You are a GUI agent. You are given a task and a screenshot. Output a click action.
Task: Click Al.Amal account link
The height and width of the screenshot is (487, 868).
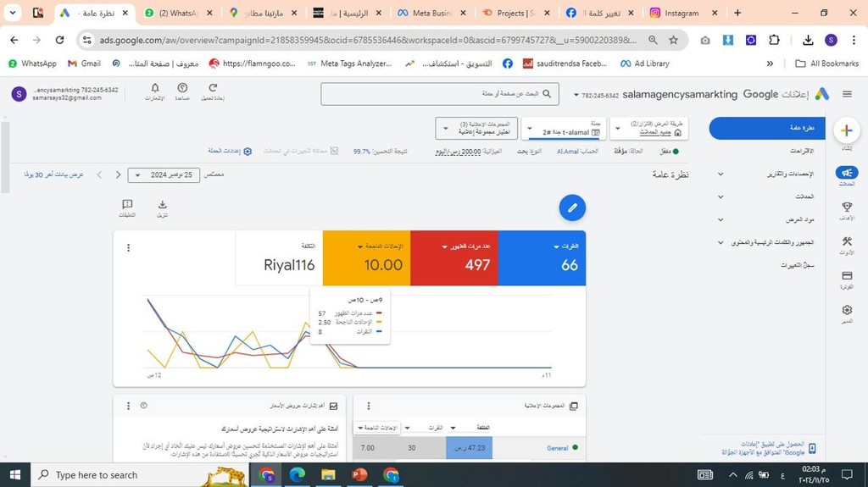[x=567, y=151]
